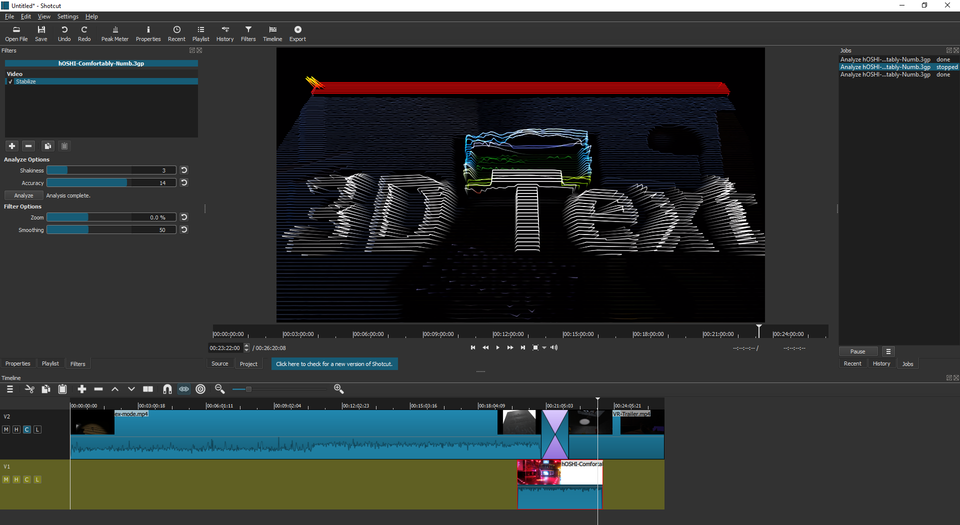Click the Analyze button
Screen dimensions: 960x525
[x=23, y=196]
